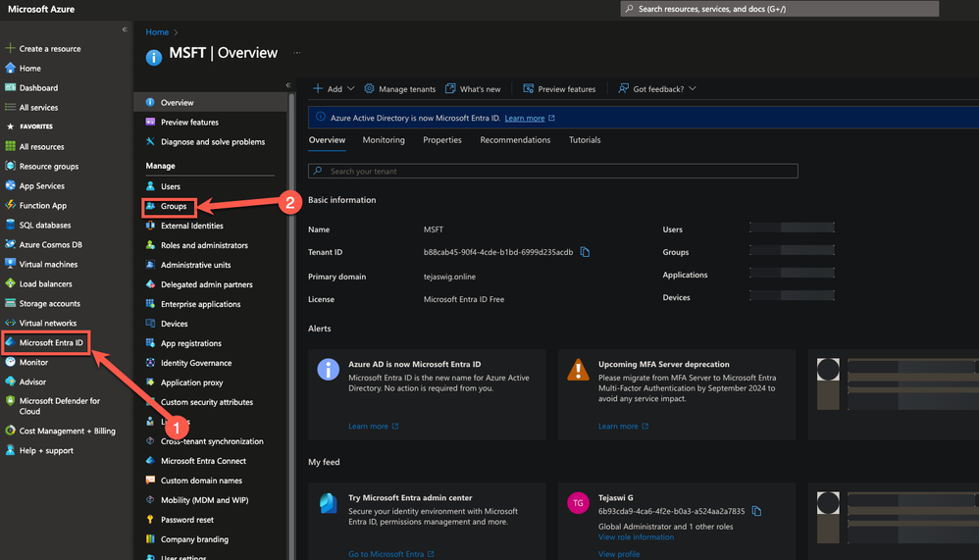Select Groups under Manage
The width and height of the screenshot is (979, 560).
coord(174,206)
